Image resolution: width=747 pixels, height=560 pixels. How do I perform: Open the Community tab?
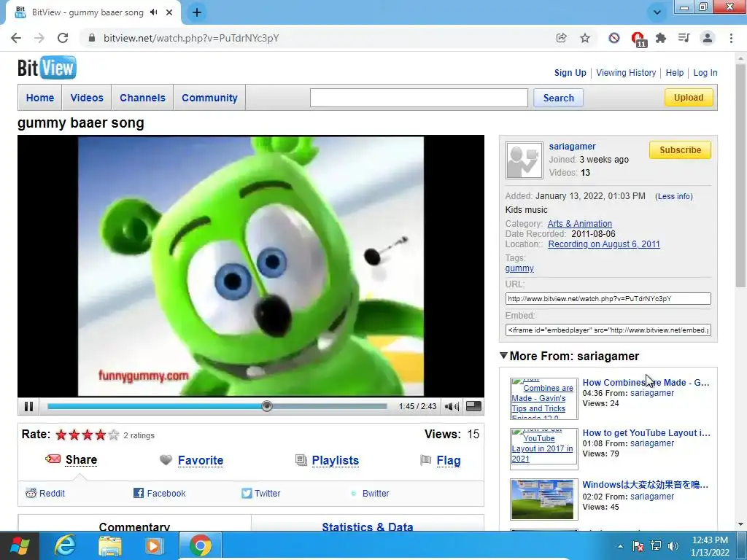coord(209,98)
